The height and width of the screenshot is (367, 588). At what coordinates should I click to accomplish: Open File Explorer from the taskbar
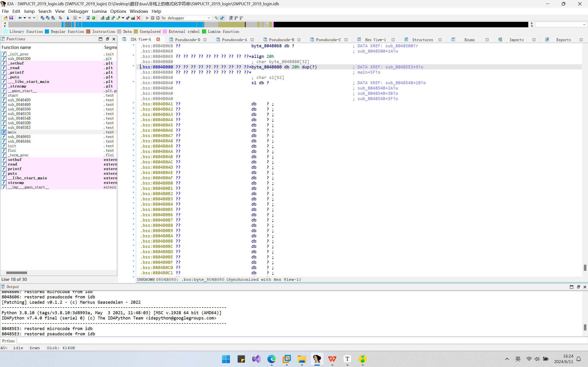pyautogui.click(x=302, y=359)
